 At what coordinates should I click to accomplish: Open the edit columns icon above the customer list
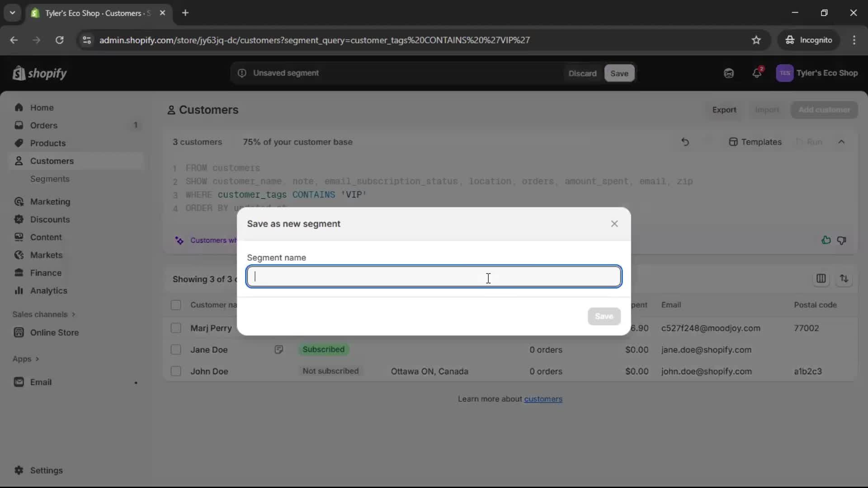click(821, 279)
